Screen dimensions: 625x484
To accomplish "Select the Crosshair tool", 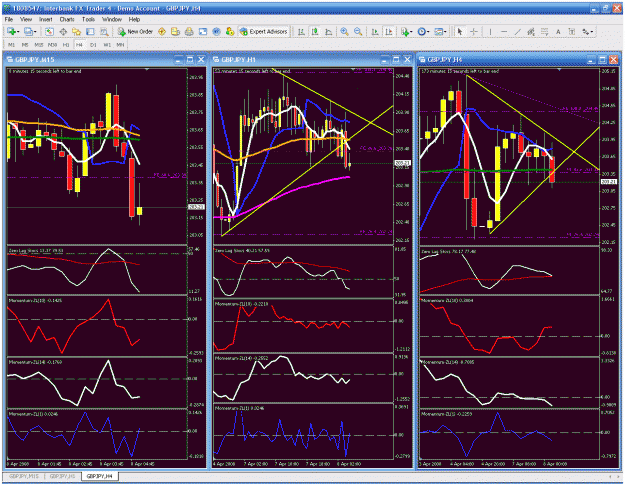I will (x=474, y=31).
